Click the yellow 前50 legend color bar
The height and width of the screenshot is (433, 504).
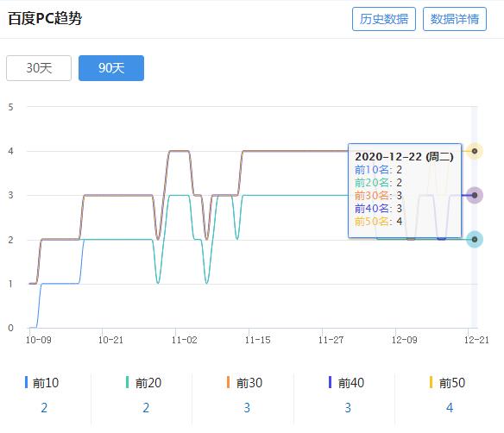[431, 382]
